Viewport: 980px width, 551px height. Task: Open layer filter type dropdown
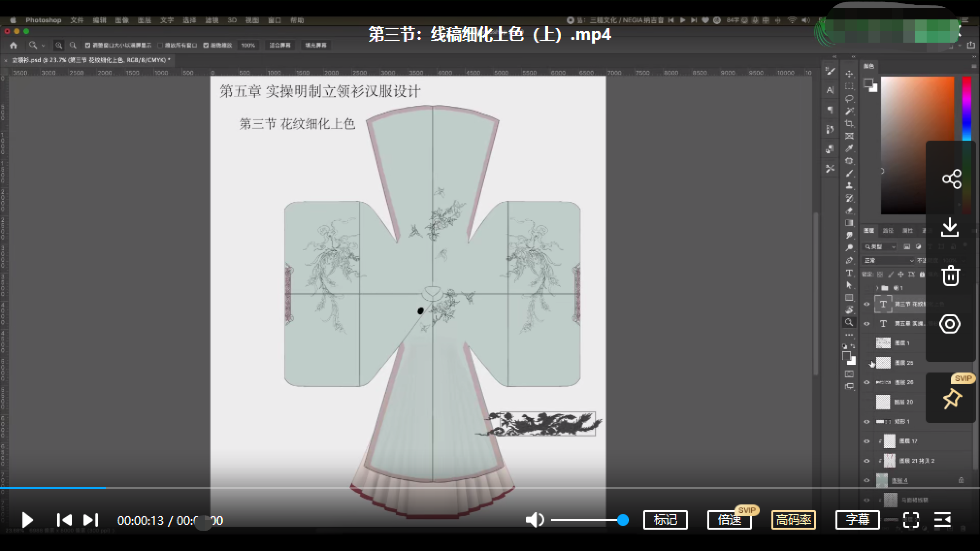pyautogui.click(x=880, y=247)
